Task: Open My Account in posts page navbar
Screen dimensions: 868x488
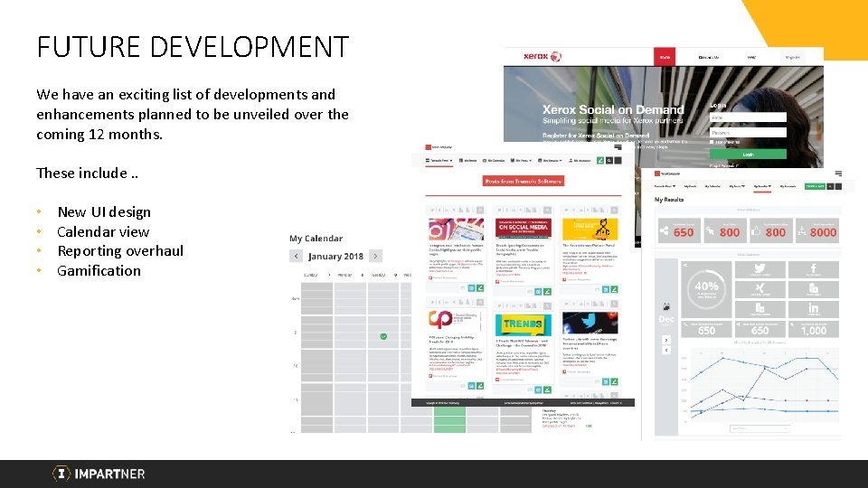Action: pyautogui.click(x=580, y=161)
